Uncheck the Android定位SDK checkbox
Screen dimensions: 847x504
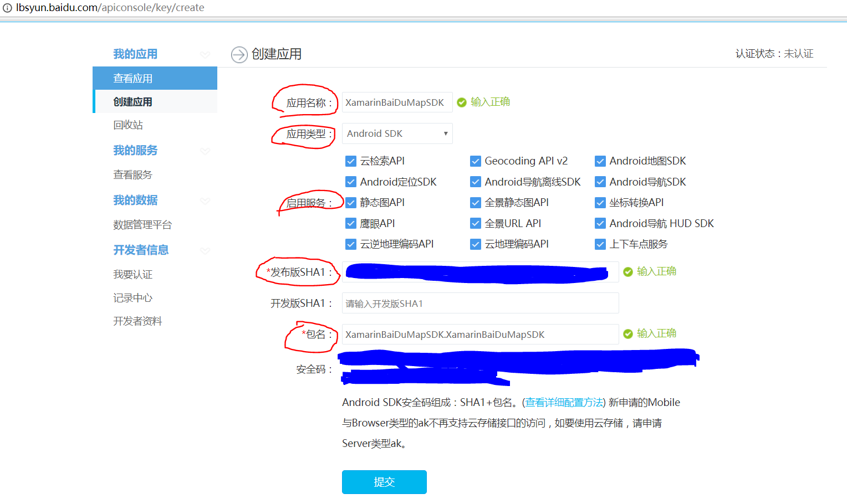coord(351,182)
